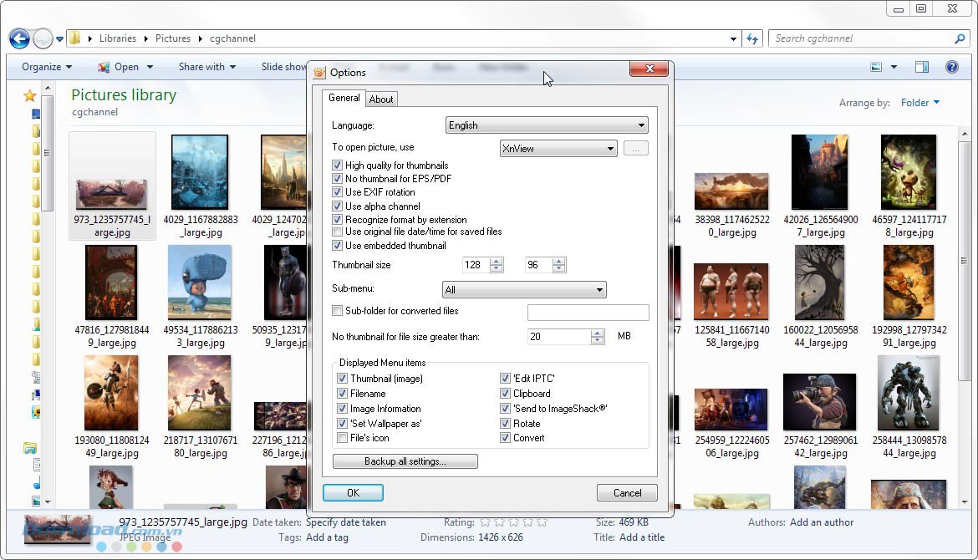Check the File's icon menu item
978x560 pixels.
342,438
